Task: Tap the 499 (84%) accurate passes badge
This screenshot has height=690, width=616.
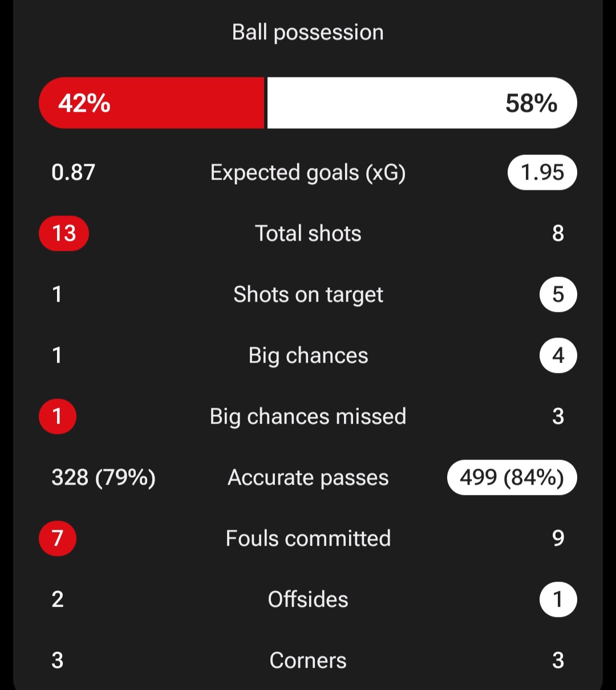Action: pyautogui.click(x=512, y=477)
